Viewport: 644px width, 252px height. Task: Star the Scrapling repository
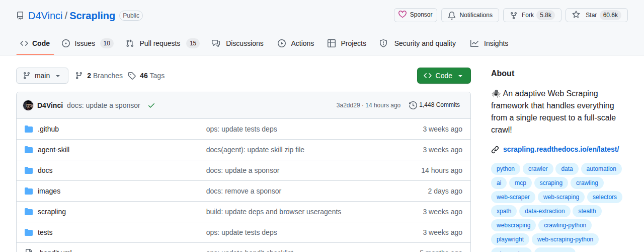pyautogui.click(x=597, y=15)
